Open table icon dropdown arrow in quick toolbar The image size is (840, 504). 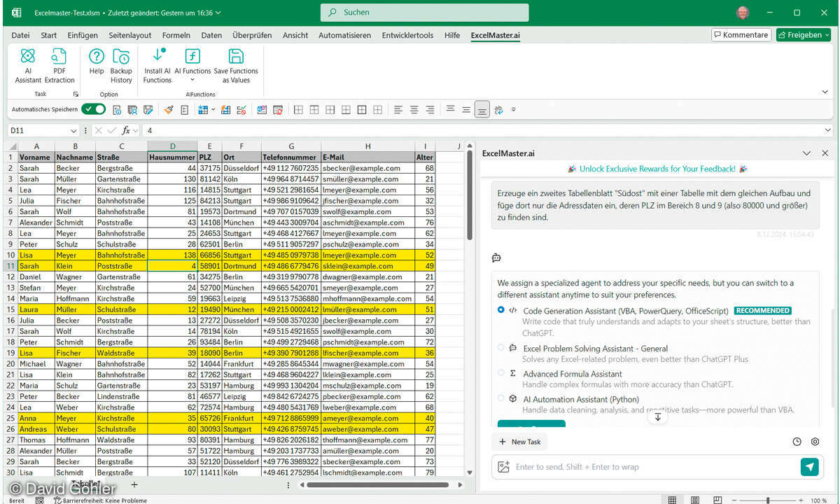pyautogui.click(x=213, y=110)
